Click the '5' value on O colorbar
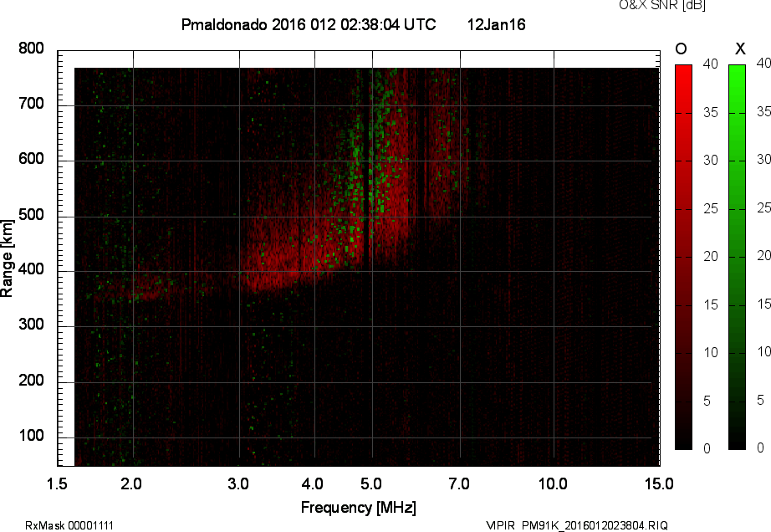 [707, 401]
